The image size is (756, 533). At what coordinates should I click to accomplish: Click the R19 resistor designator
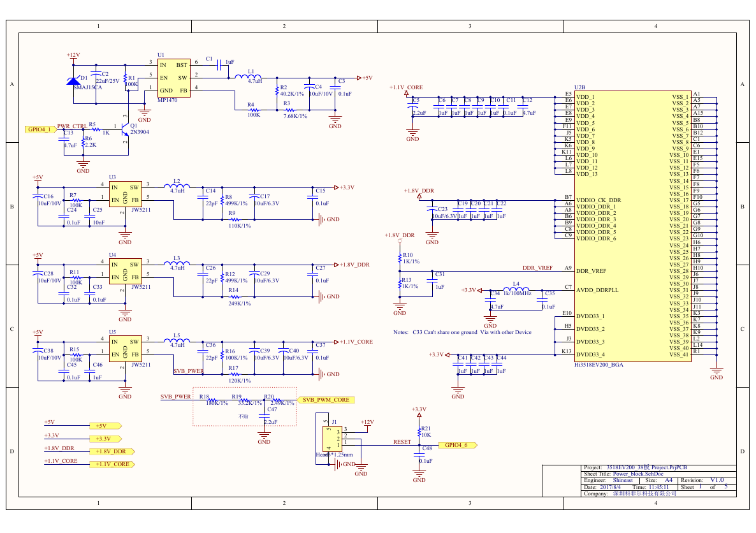pos(236,397)
